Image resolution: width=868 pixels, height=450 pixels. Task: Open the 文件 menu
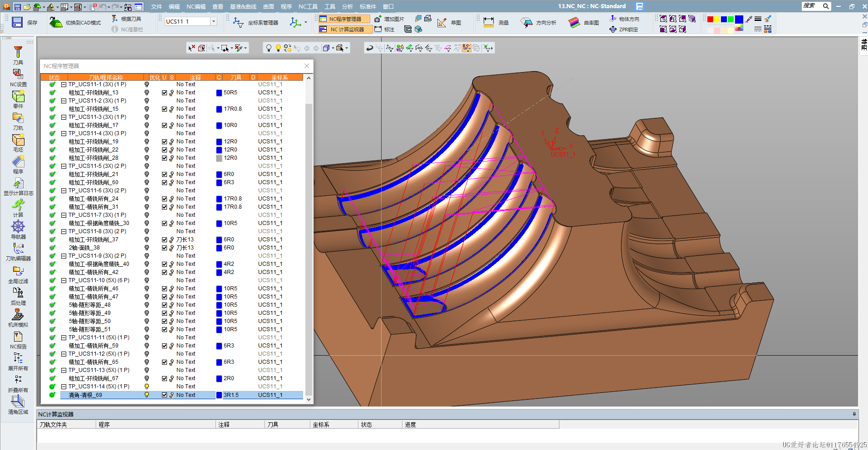[x=157, y=6]
